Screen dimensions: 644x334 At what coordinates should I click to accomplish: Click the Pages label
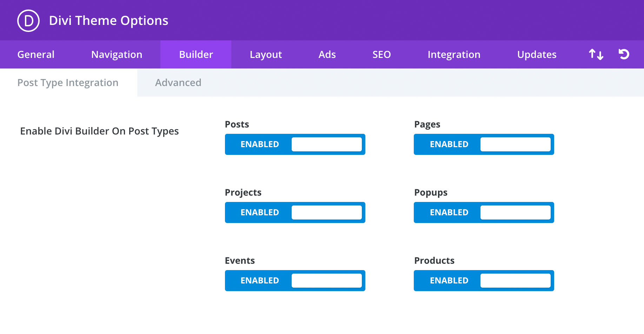click(x=427, y=125)
